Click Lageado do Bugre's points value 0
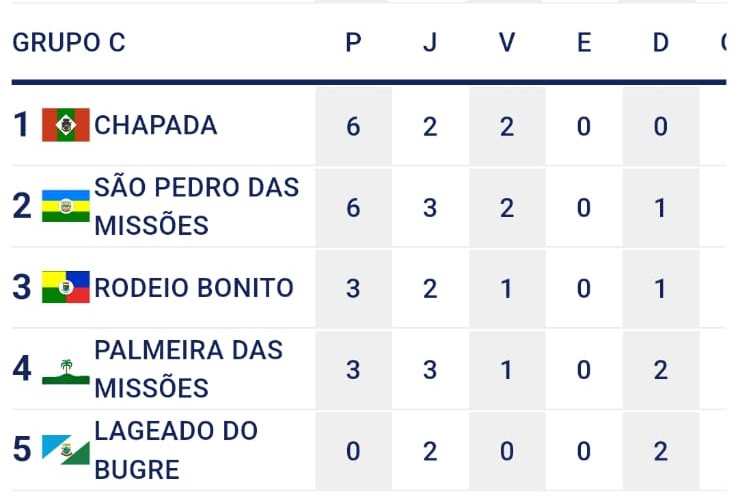 pos(353,451)
